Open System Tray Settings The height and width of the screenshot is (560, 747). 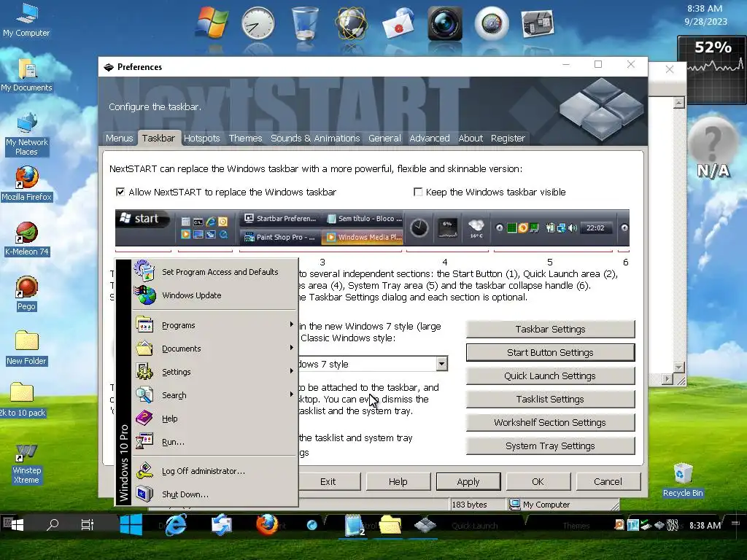click(x=550, y=446)
